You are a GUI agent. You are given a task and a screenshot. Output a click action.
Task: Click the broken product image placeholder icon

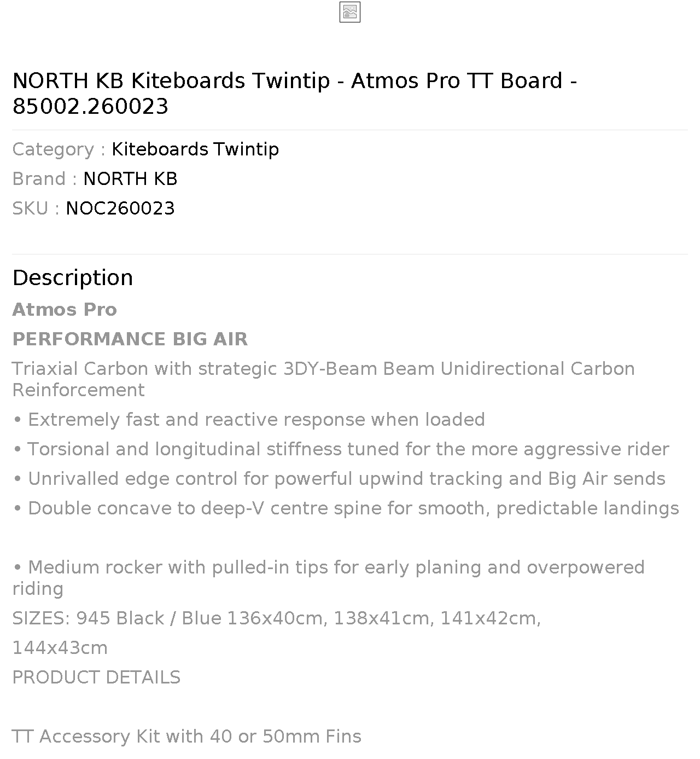point(349,12)
